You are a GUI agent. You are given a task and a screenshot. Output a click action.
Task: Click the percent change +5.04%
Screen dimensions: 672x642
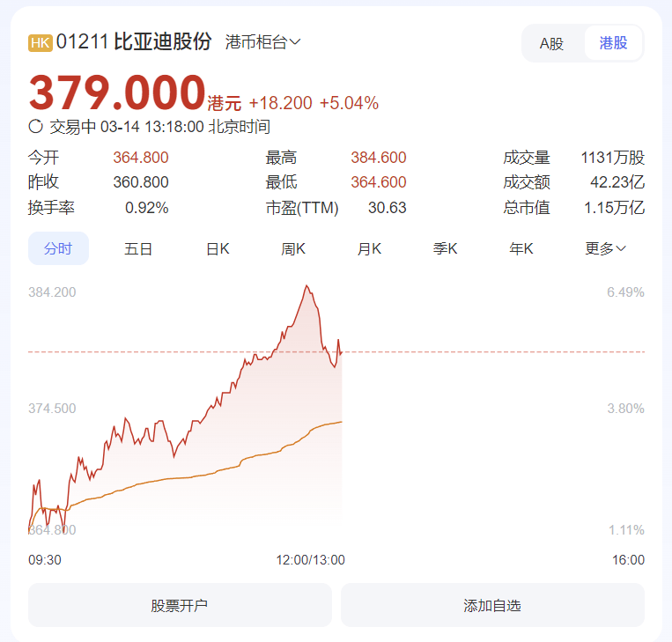349,103
